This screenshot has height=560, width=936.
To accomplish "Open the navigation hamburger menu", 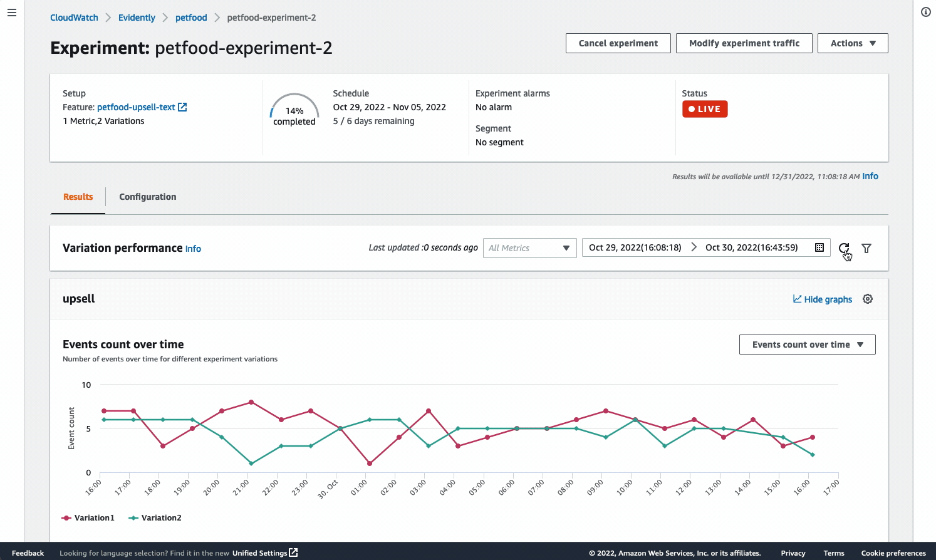I will [11, 12].
